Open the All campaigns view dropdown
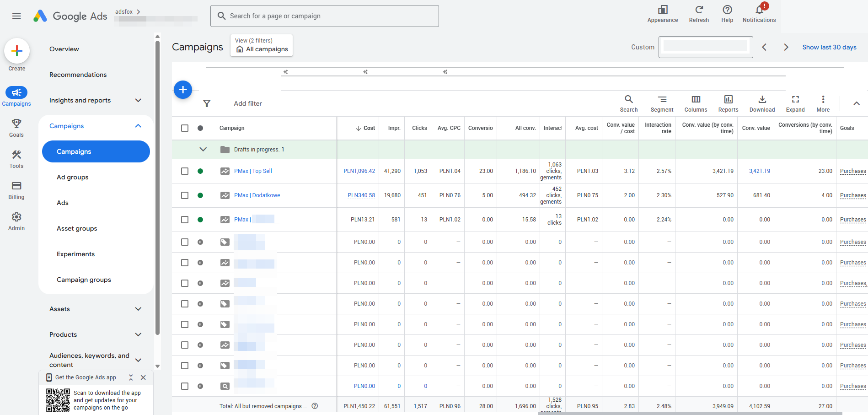Image resolution: width=868 pixels, height=415 pixels. (x=262, y=45)
